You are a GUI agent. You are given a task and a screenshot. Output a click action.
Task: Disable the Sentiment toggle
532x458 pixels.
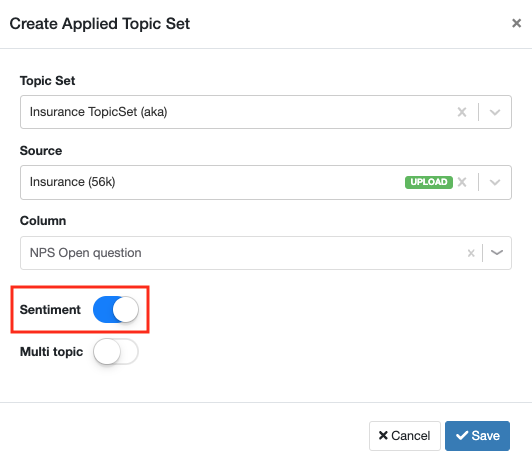coord(116,309)
